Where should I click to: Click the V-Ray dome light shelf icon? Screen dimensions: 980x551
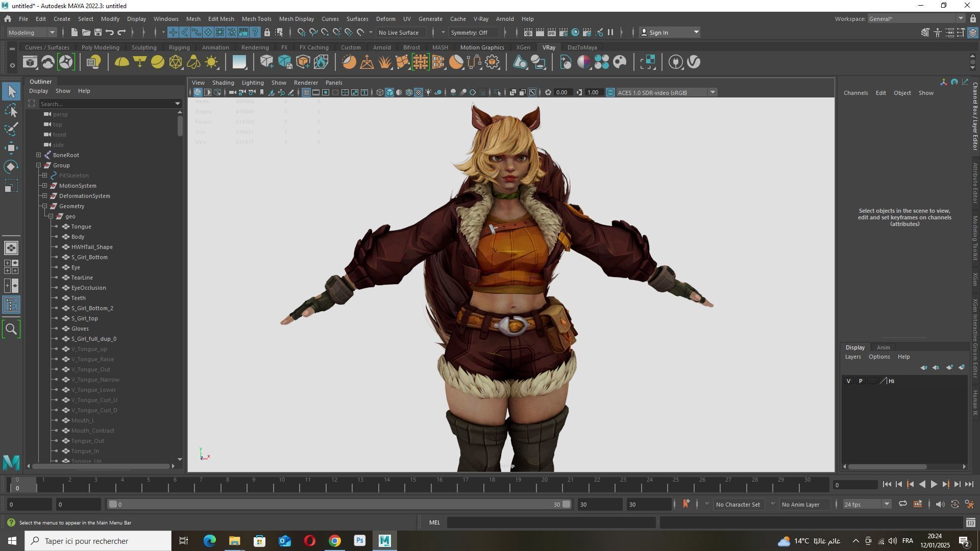121,62
